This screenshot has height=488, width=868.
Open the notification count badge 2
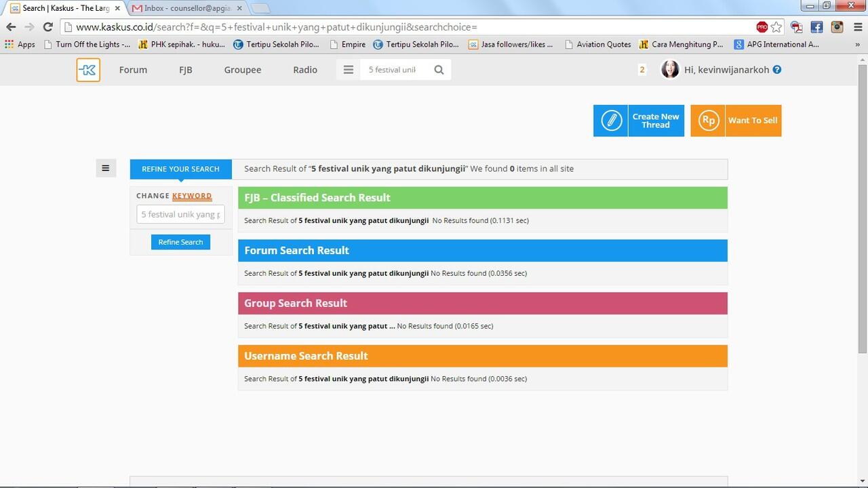[642, 69]
